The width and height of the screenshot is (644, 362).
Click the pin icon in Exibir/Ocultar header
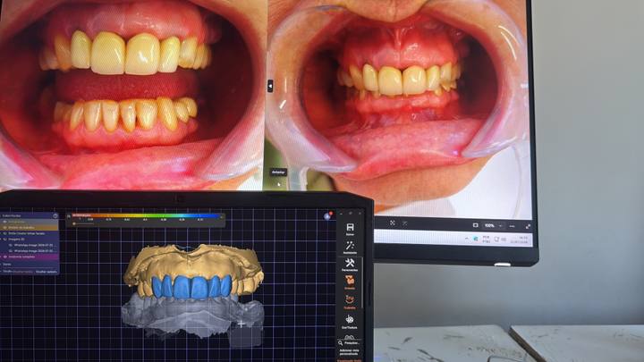55,215
